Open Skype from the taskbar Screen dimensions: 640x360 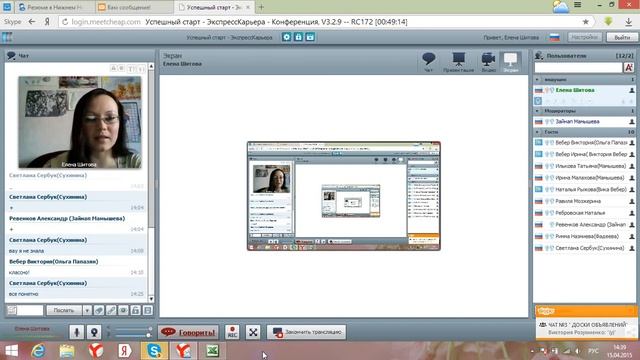point(154,351)
